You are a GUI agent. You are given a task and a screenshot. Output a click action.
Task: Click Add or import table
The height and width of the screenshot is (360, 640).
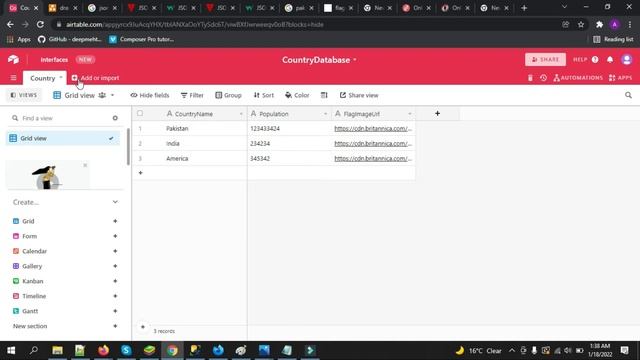click(96, 78)
